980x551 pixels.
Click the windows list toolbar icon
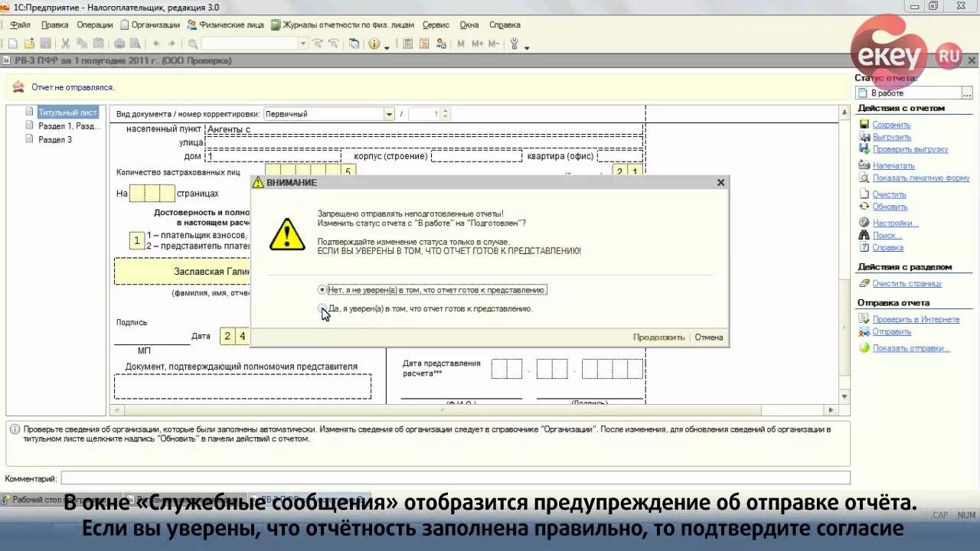tap(354, 44)
